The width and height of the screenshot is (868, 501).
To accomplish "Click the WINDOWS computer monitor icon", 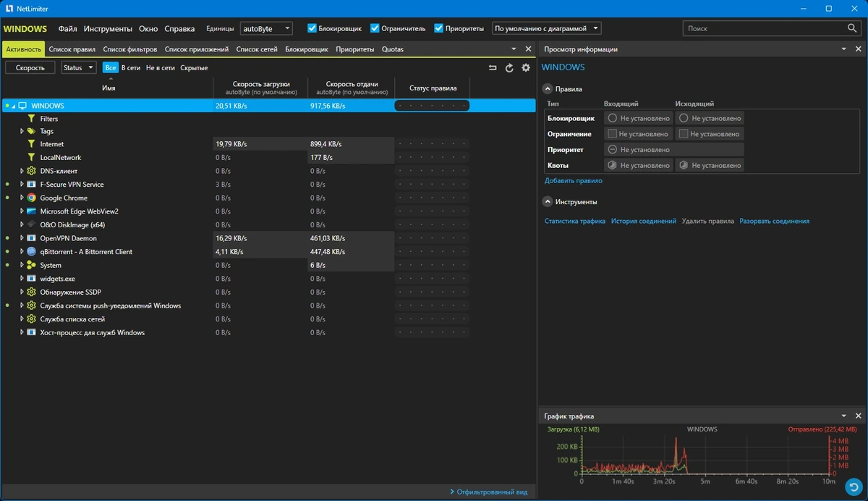I will (x=22, y=106).
